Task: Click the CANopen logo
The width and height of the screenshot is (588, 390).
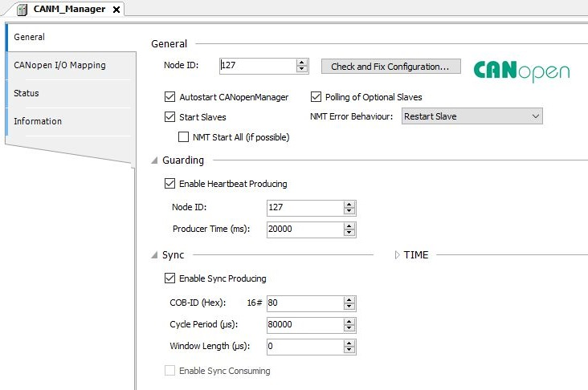Action: tap(521, 71)
